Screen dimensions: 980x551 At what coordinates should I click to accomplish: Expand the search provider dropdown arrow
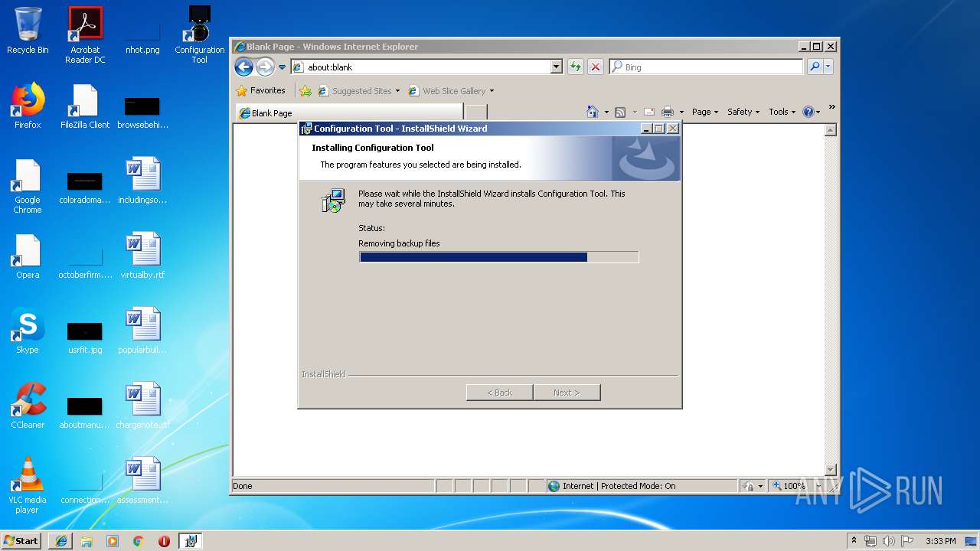828,67
